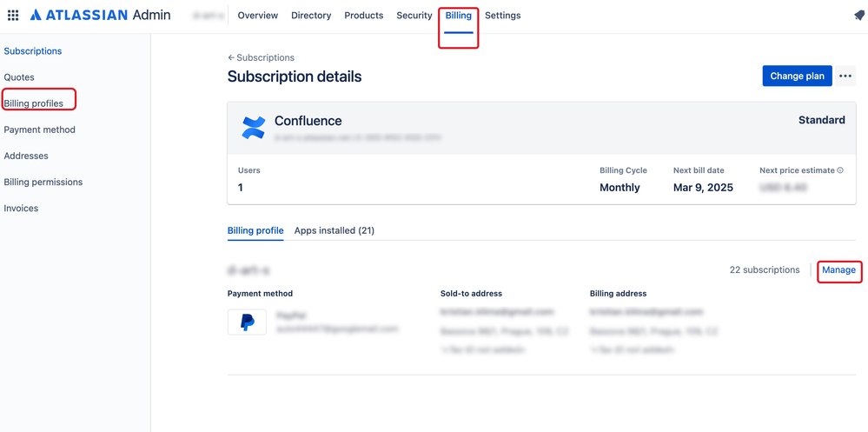Select the Billing tab
This screenshot has width=868, height=432.
[x=459, y=16]
